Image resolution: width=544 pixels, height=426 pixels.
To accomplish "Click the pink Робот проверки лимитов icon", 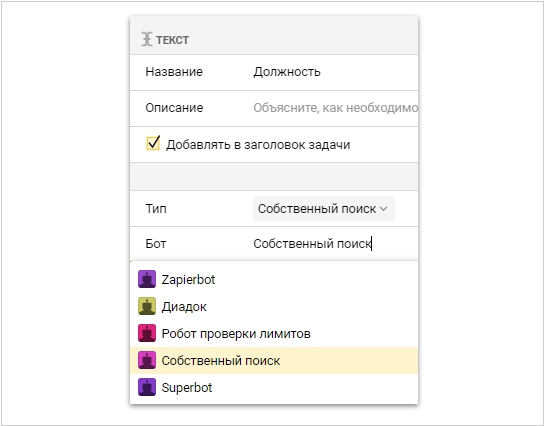I will pos(147,333).
